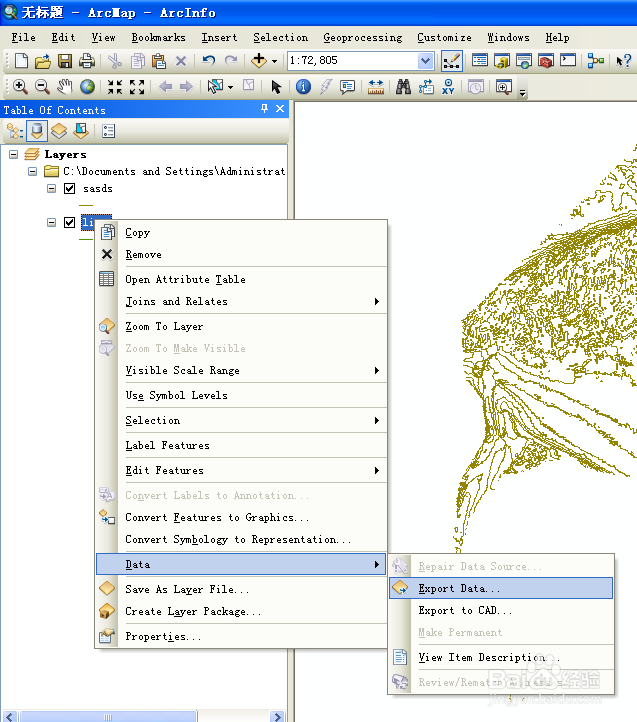Open the Geoprocessing menu

coord(362,37)
